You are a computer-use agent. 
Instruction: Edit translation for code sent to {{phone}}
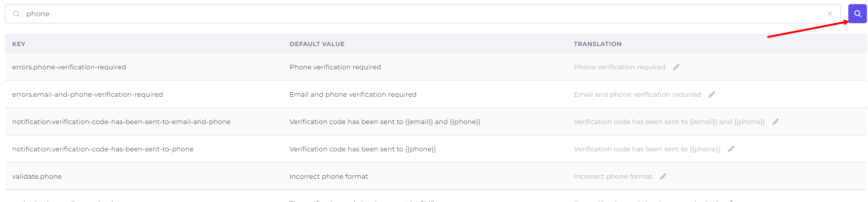[x=731, y=149]
